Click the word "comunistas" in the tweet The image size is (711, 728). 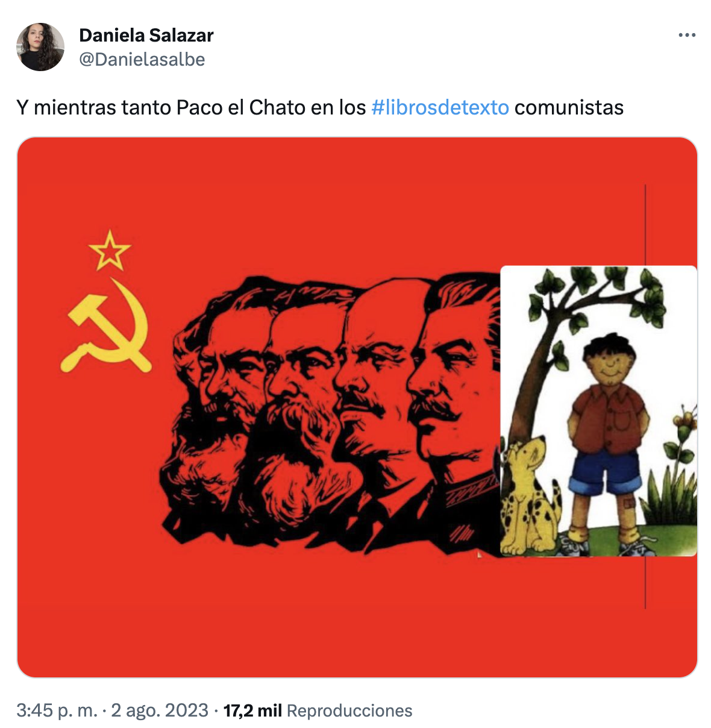pyautogui.click(x=569, y=107)
